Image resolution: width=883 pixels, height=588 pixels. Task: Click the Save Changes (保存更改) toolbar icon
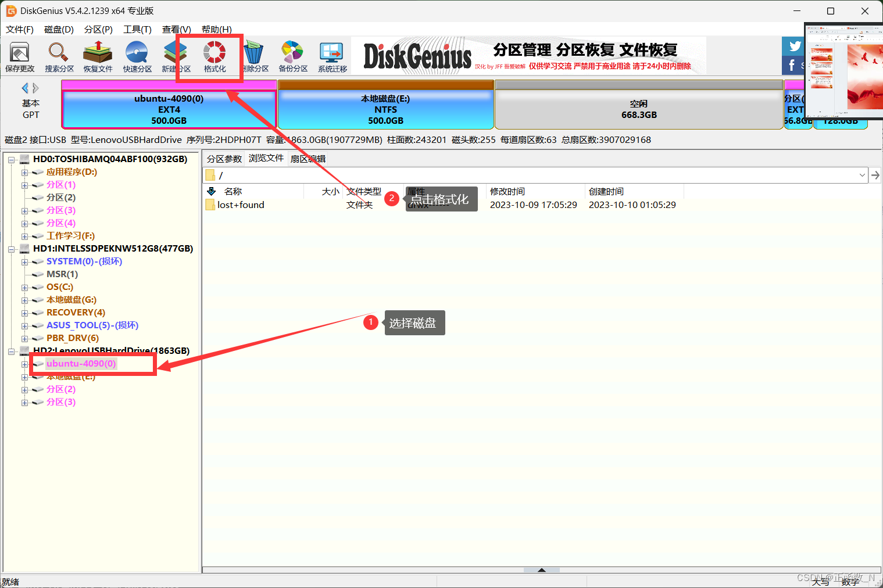pos(20,57)
